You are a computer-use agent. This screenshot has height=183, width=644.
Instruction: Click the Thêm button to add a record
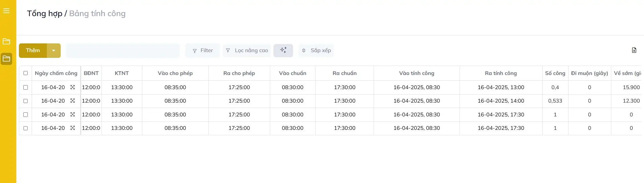(33, 50)
